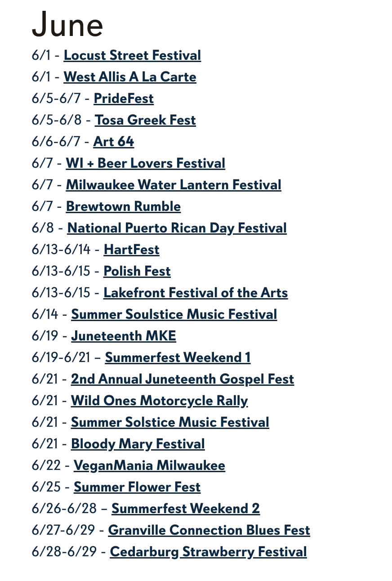Follow the Juneteenth MKE link
This screenshot has width=392, height=581.
pyautogui.click(x=124, y=336)
